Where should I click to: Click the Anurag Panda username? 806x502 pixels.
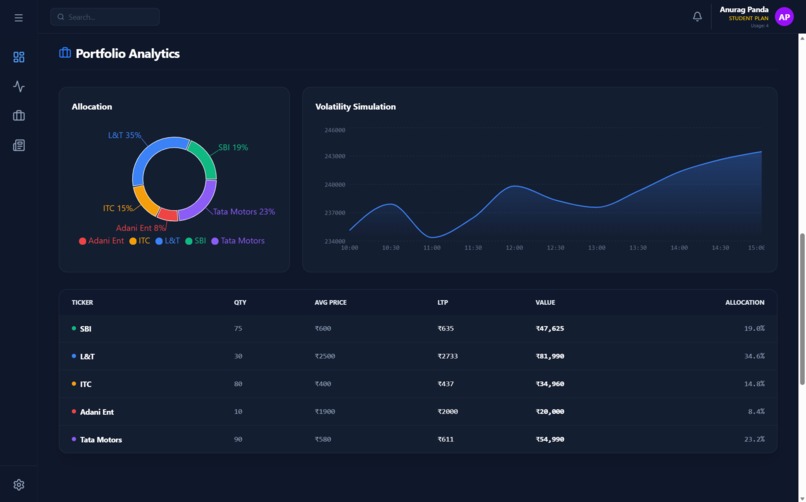click(744, 9)
